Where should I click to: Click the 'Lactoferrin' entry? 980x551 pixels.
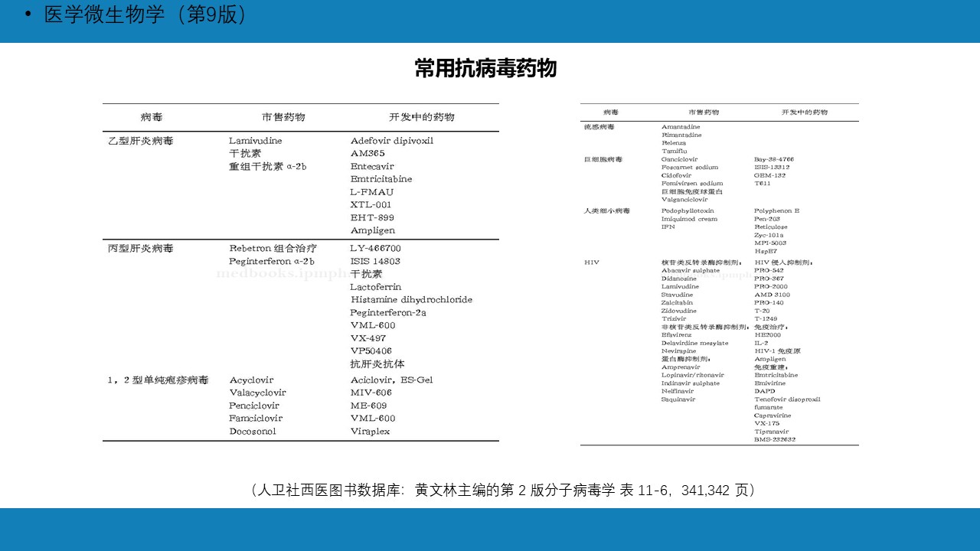pos(375,287)
